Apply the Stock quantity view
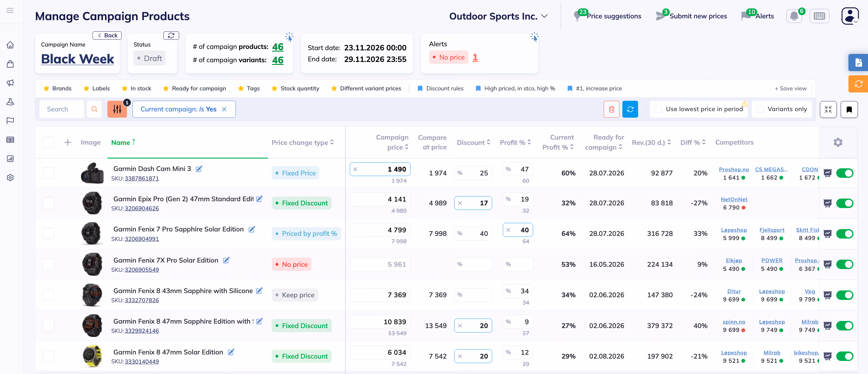868x374 pixels. 295,88
